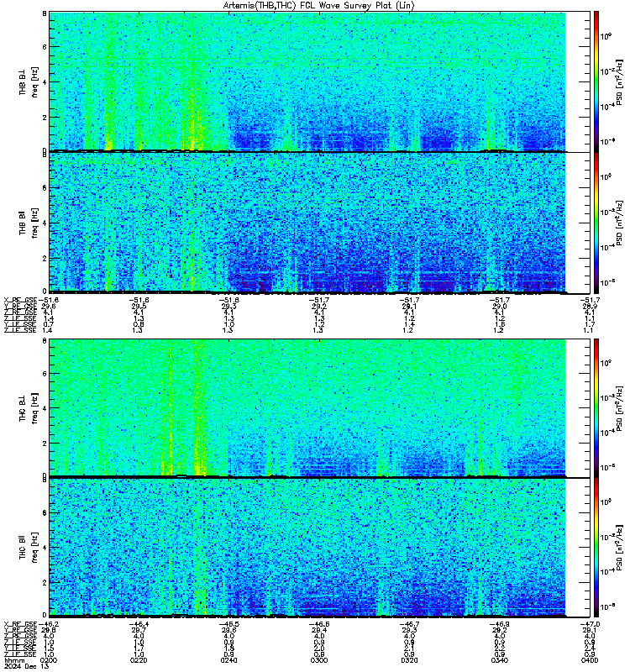Click the X_RE_GSE value "-46.6"
The width and height of the screenshot is (630, 672).
(319, 624)
